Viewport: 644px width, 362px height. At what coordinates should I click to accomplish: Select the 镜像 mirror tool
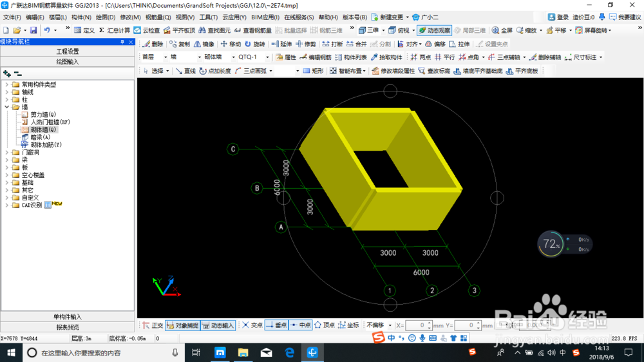click(x=204, y=44)
